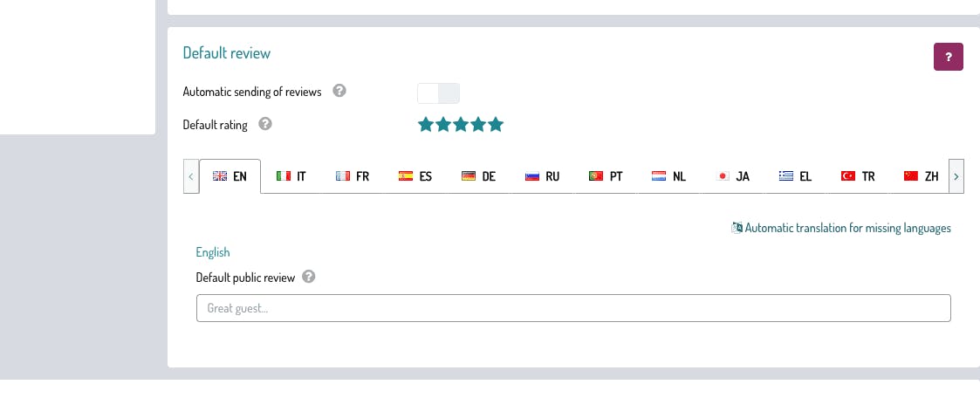Open the FR language tab
This screenshot has height=398, width=980.
[x=353, y=176]
